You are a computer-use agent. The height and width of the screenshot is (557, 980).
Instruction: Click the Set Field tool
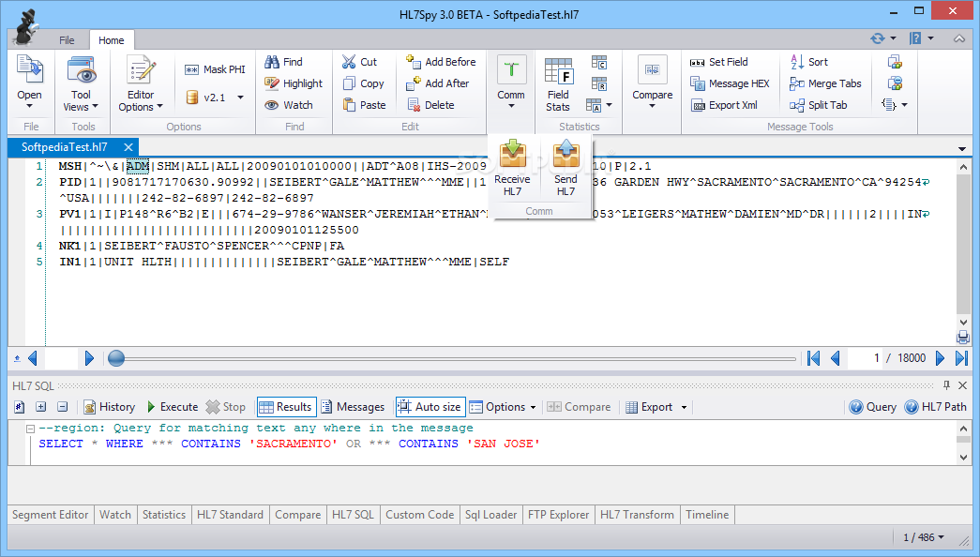coord(718,62)
